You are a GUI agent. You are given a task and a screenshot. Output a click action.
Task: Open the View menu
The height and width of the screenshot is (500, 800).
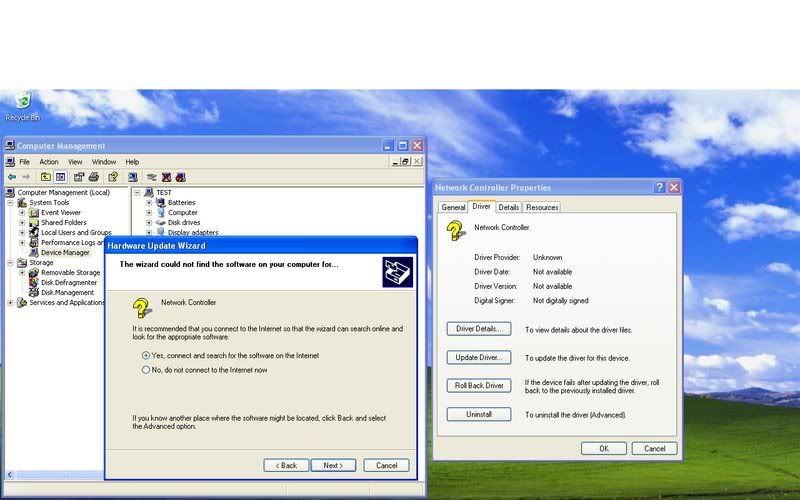click(x=75, y=162)
